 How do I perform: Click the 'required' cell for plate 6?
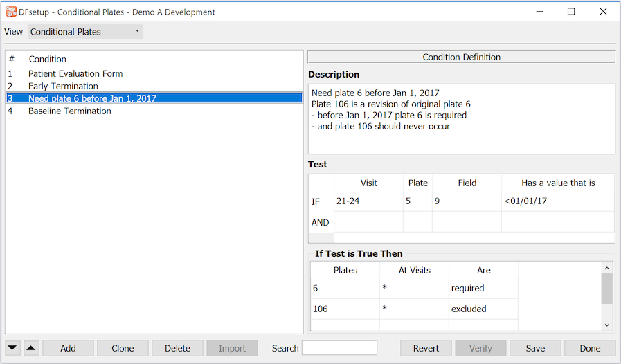(483, 288)
